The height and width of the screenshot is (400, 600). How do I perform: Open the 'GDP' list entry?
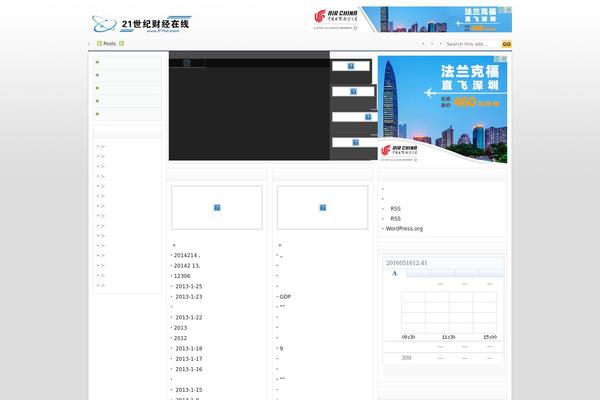(285, 297)
